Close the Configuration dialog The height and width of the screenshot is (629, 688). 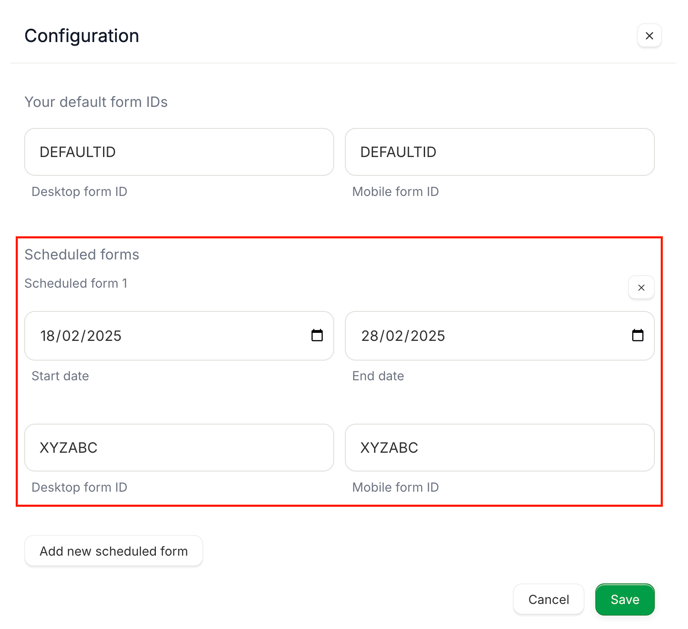click(649, 36)
